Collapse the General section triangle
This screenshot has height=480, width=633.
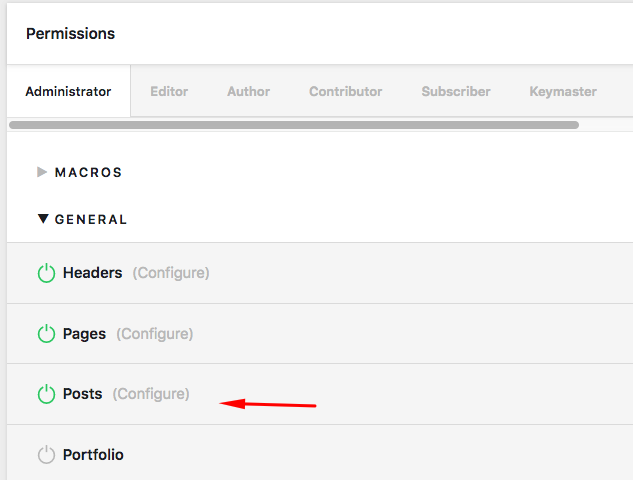tap(43, 219)
